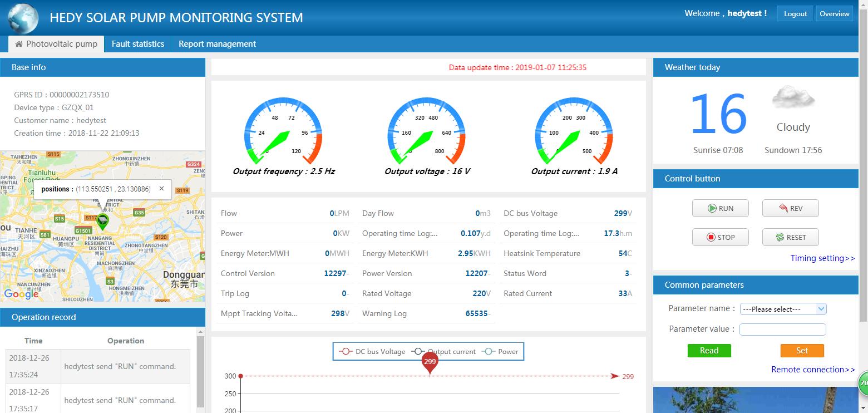Image resolution: width=868 pixels, height=413 pixels.
Task: Click the REV control button
Action: [791, 208]
